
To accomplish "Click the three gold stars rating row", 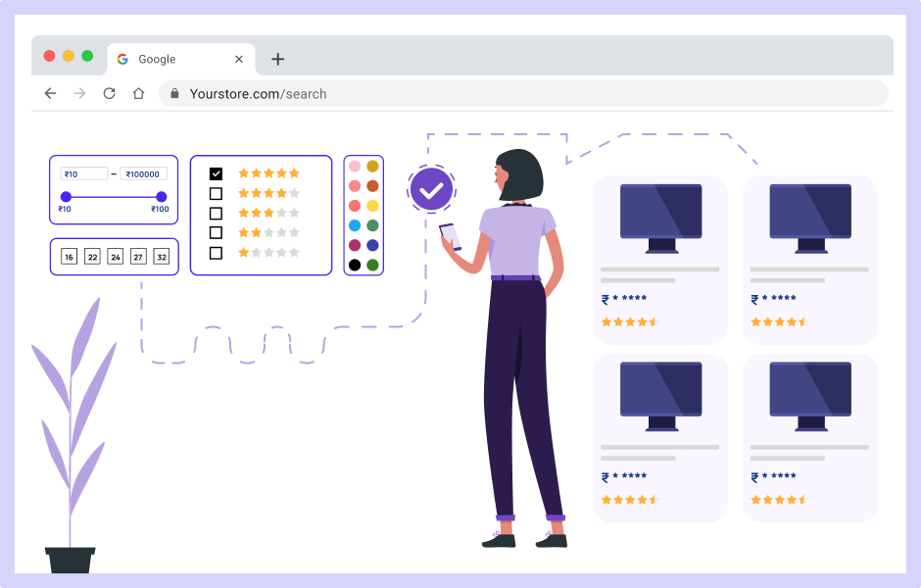I will click(269, 213).
